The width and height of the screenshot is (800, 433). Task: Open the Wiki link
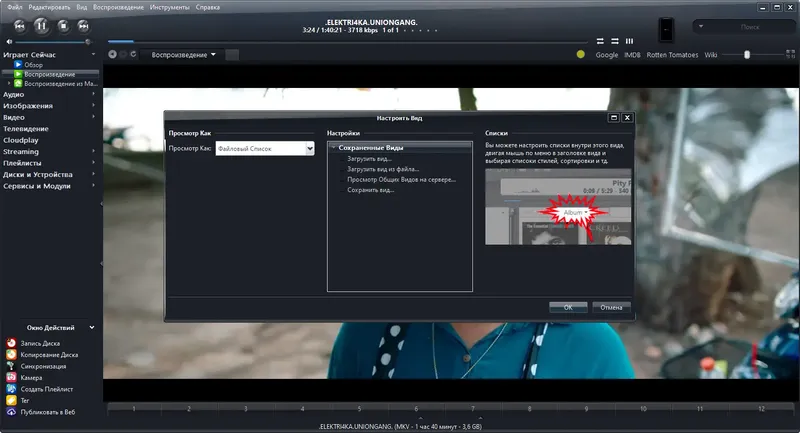711,55
